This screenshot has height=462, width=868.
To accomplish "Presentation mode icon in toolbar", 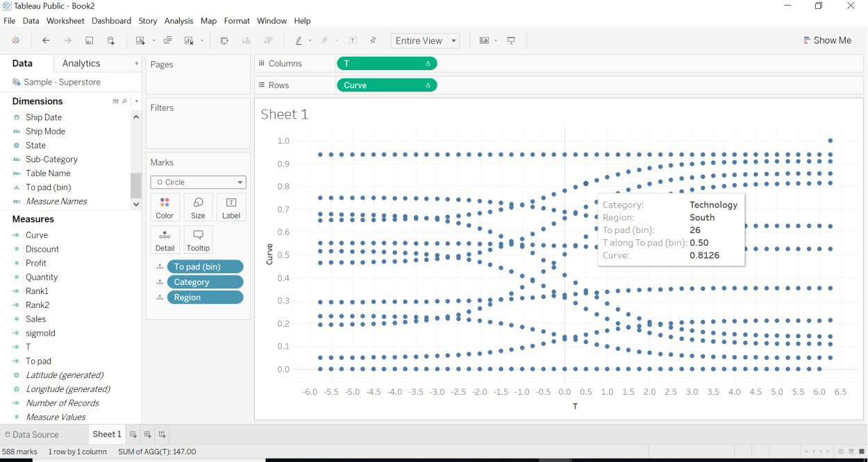I will (511, 40).
